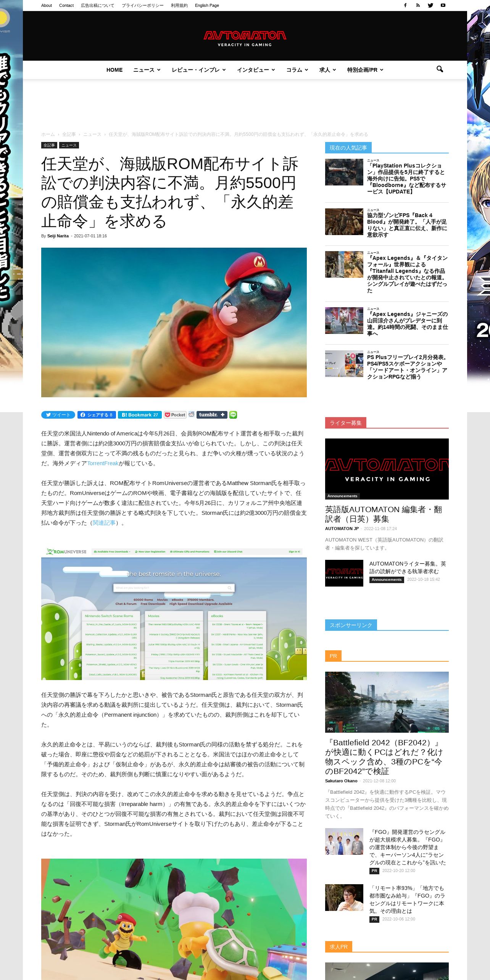Screen dimensions: 490x980
Task: Share article via Tweet button
Action: point(58,415)
